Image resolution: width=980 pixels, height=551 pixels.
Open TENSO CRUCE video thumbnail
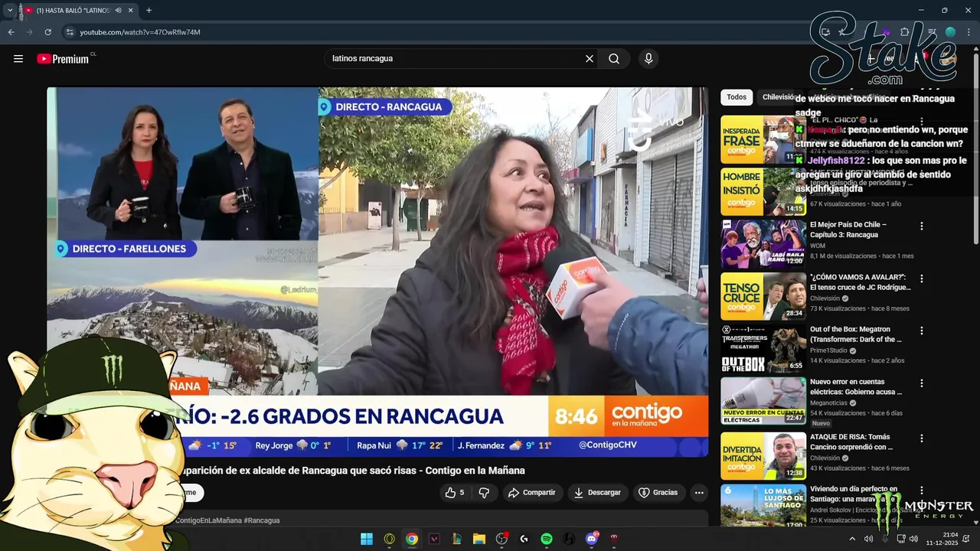(763, 296)
